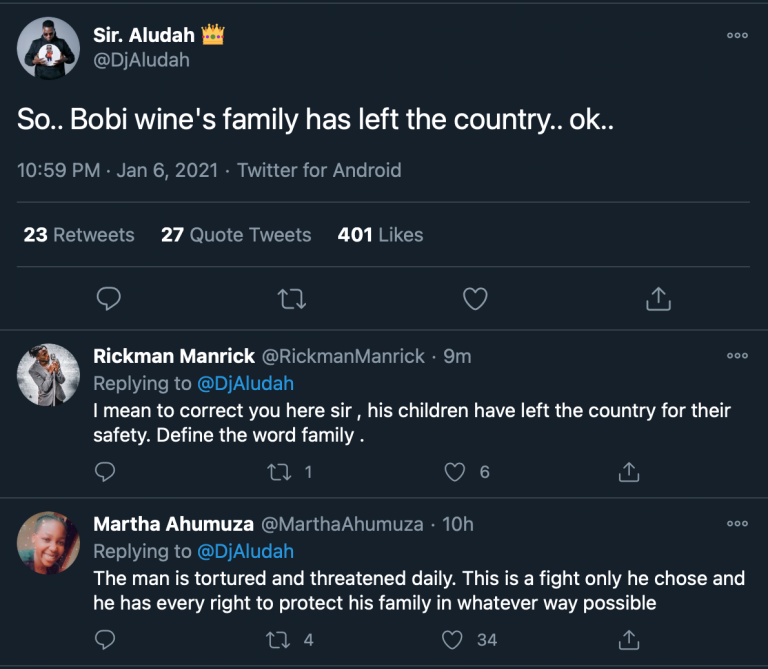Open Sir. Aludah's profile picture

(49, 47)
